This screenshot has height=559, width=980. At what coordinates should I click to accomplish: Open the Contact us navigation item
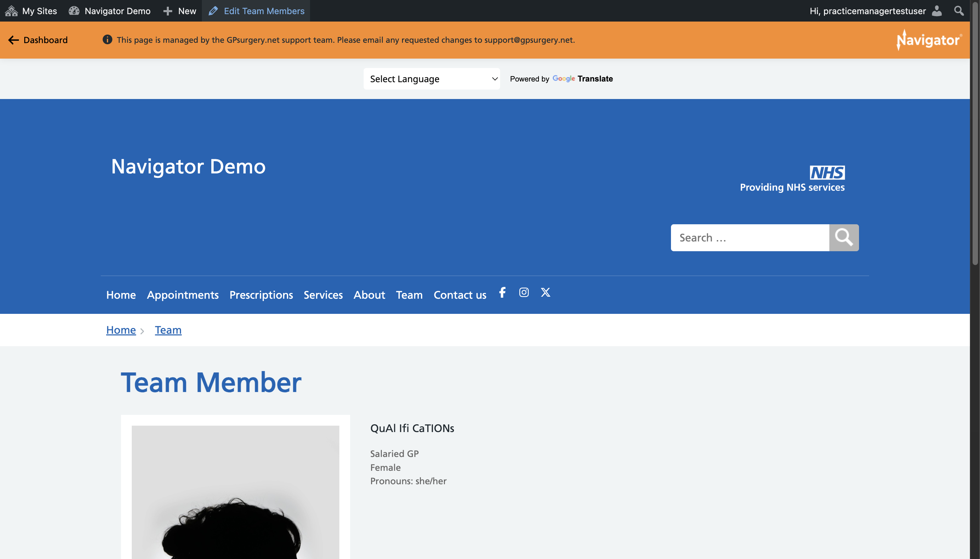point(460,295)
